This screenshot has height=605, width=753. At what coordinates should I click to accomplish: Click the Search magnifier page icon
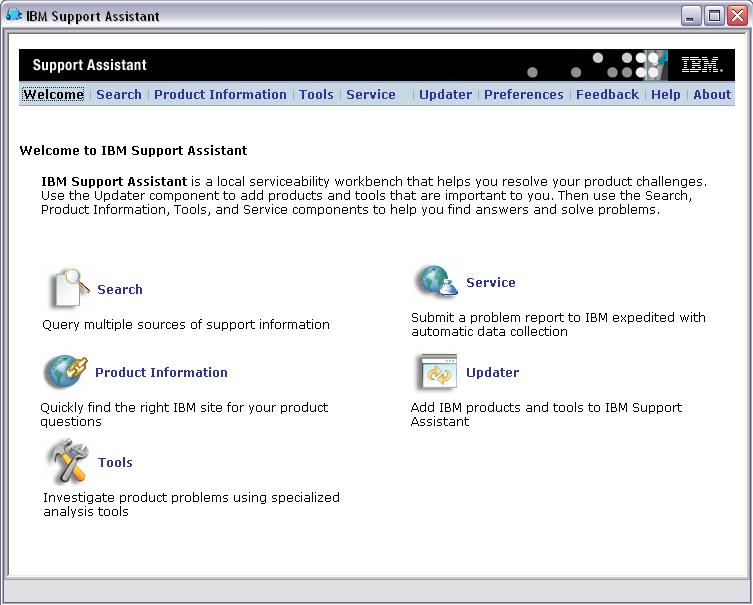point(70,288)
